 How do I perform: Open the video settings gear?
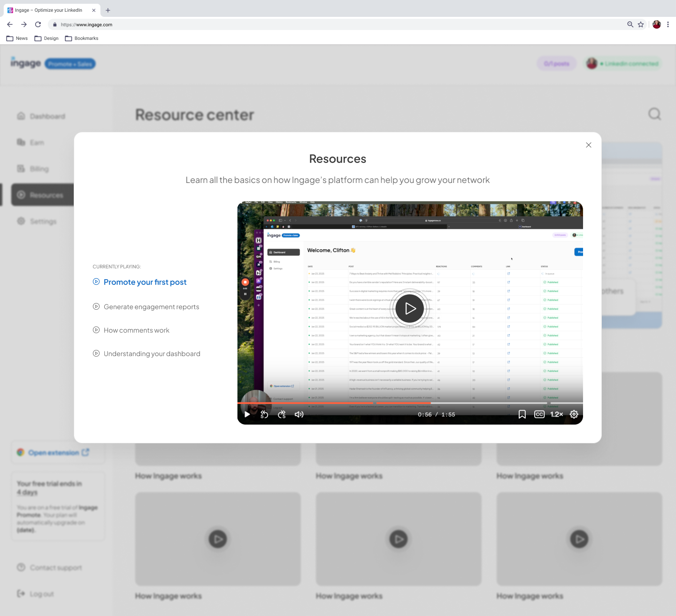click(x=574, y=414)
